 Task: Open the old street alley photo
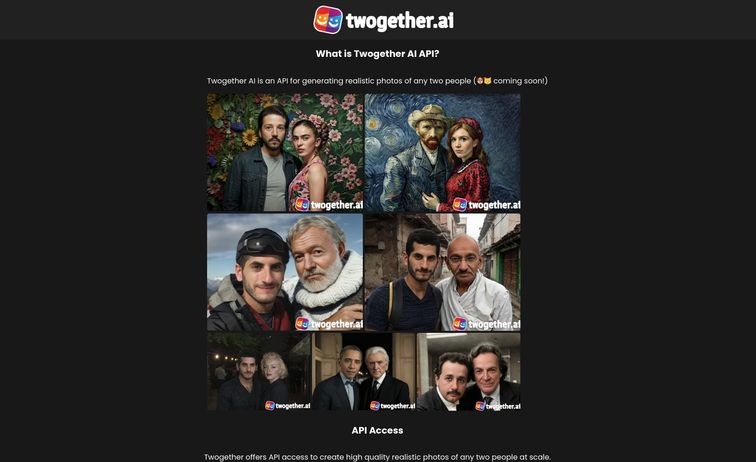coord(443,272)
